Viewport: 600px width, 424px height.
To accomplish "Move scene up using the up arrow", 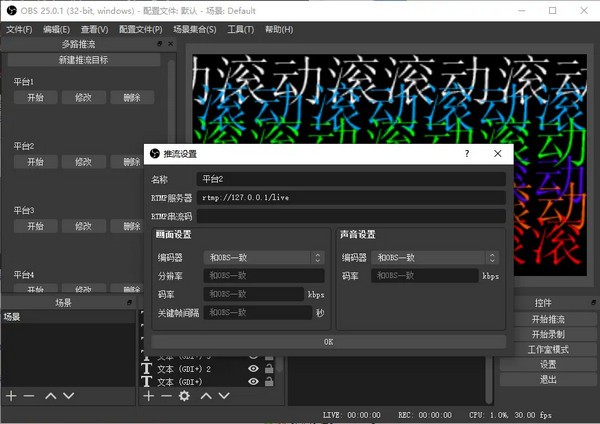I will (50, 396).
